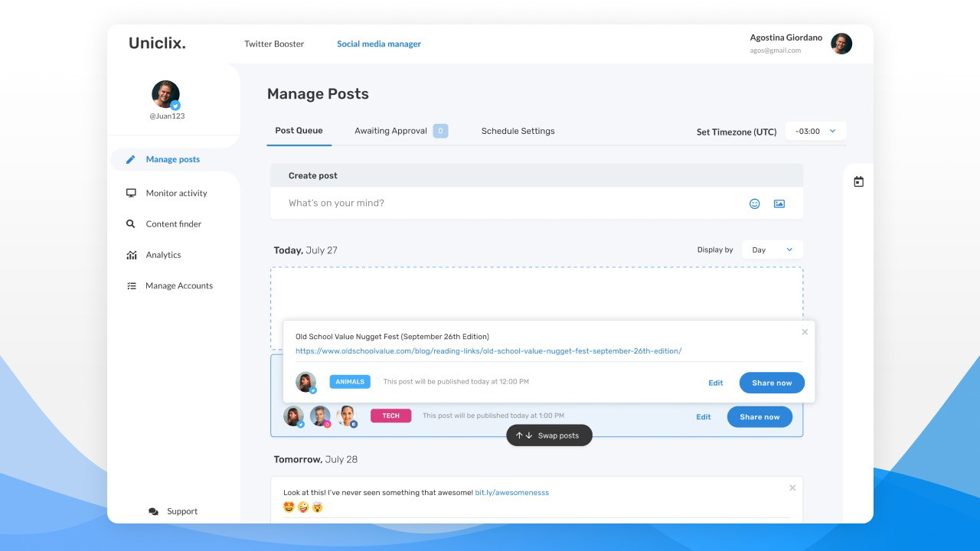980x551 pixels.
Task: Click the emoji picker smiley icon
Action: [754, 204]
